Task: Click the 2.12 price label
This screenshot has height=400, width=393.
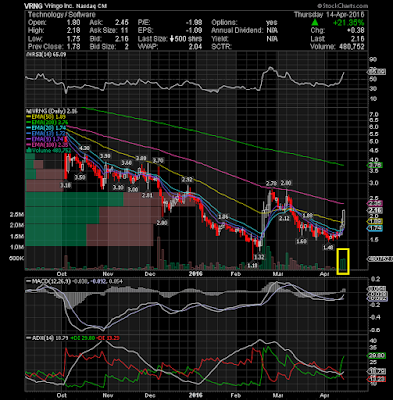Action: pyautogui.click(x=284, y=218)
